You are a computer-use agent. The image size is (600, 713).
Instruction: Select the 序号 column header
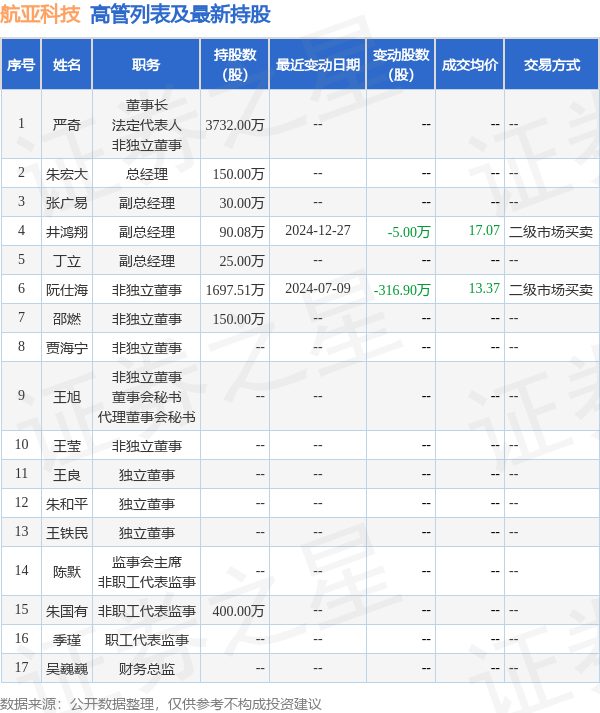[21, 65]
